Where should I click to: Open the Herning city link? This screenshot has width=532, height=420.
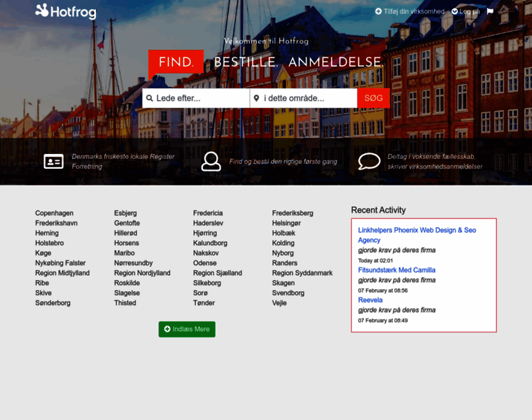[47, 233]
